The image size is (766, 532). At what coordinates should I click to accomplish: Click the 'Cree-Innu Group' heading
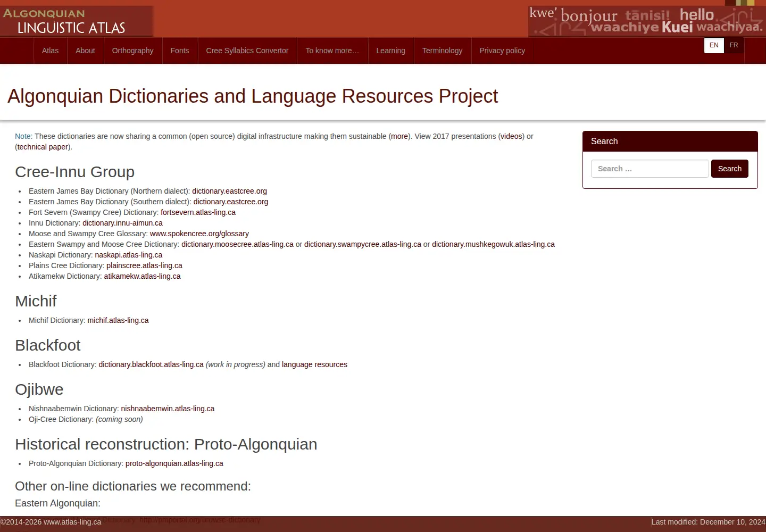pyautogui.click(x=74, y=172)
